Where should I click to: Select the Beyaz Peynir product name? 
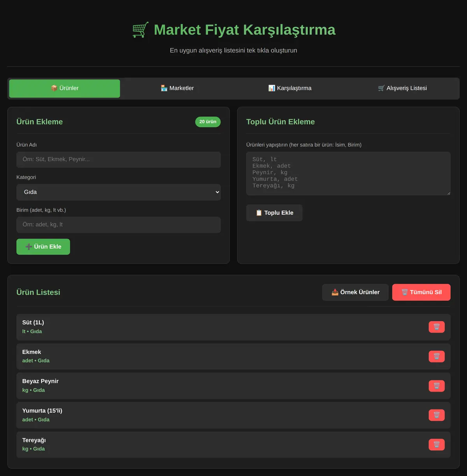[x=40, y=381]
